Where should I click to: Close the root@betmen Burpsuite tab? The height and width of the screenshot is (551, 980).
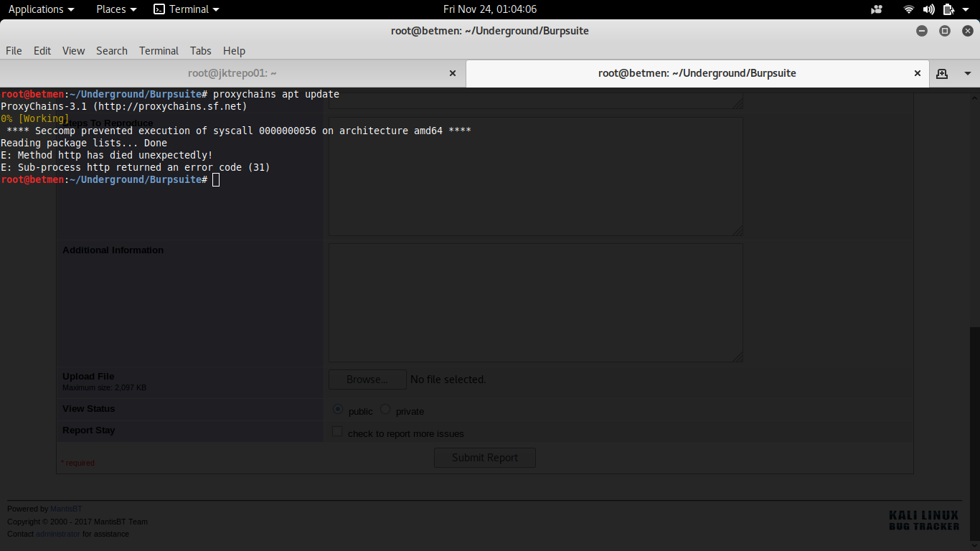(x=917, y=73)
